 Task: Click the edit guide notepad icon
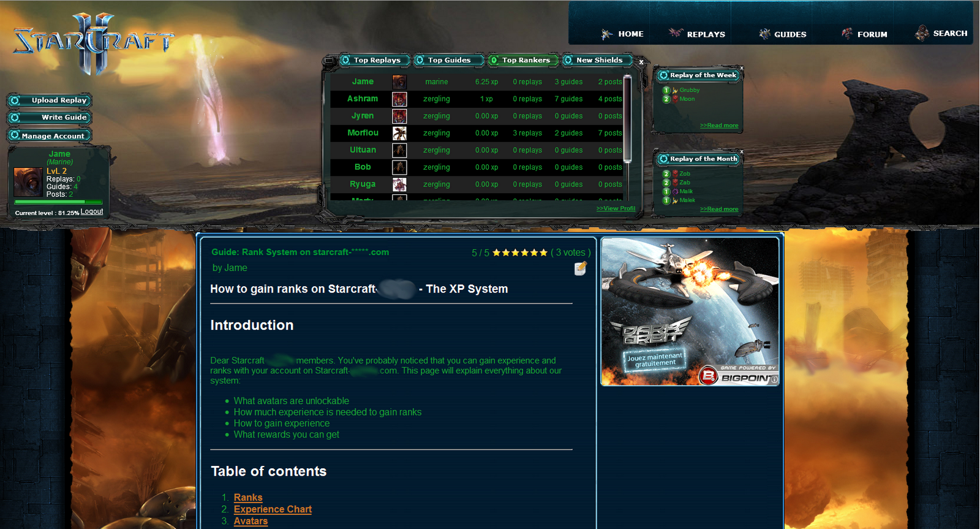pyautogui.click(x=581, y=268)
